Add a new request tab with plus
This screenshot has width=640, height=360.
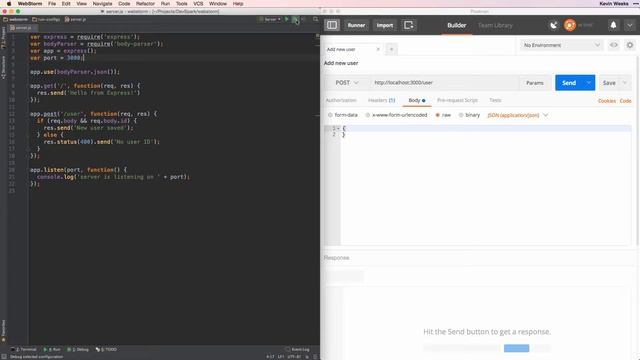click(x=391, y=49)
